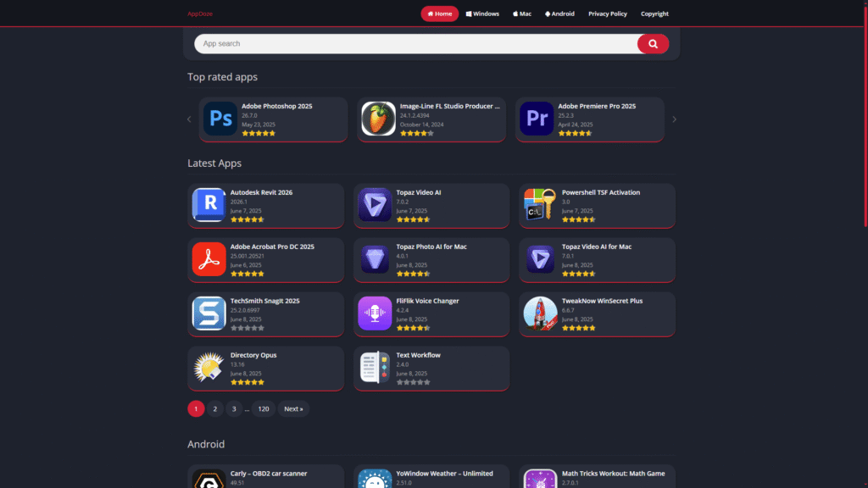The image size is (868, 488).
Task: Jump to pagination page 120
Action: point(264,409)
